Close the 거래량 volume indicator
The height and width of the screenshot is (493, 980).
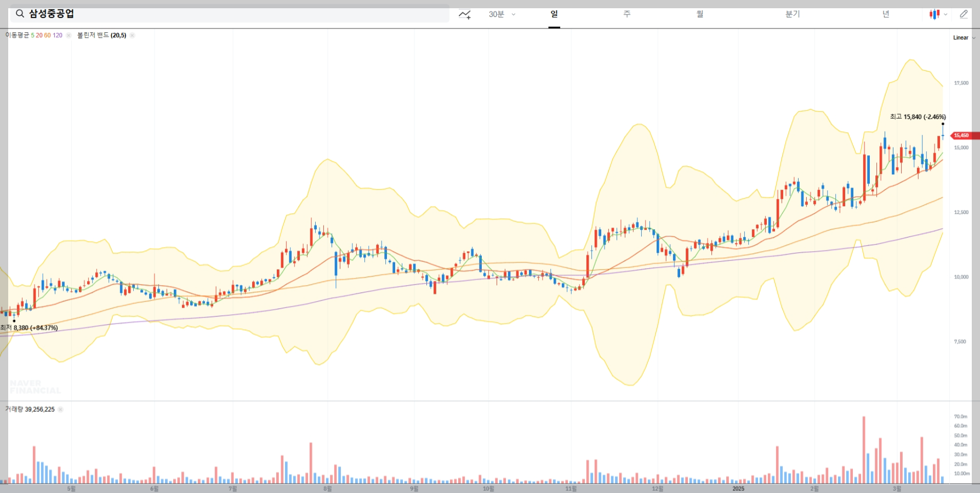pos(60,409)
